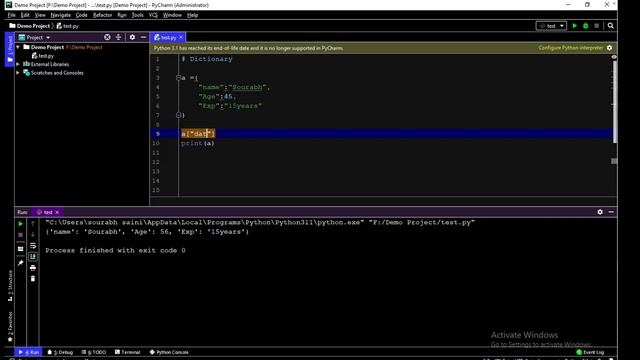Open the Edit menu

pos(25,15)
